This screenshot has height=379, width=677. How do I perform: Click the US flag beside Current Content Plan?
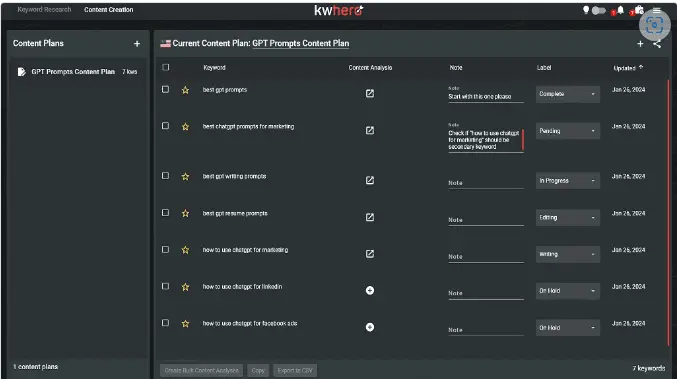(x=165, y=44)
